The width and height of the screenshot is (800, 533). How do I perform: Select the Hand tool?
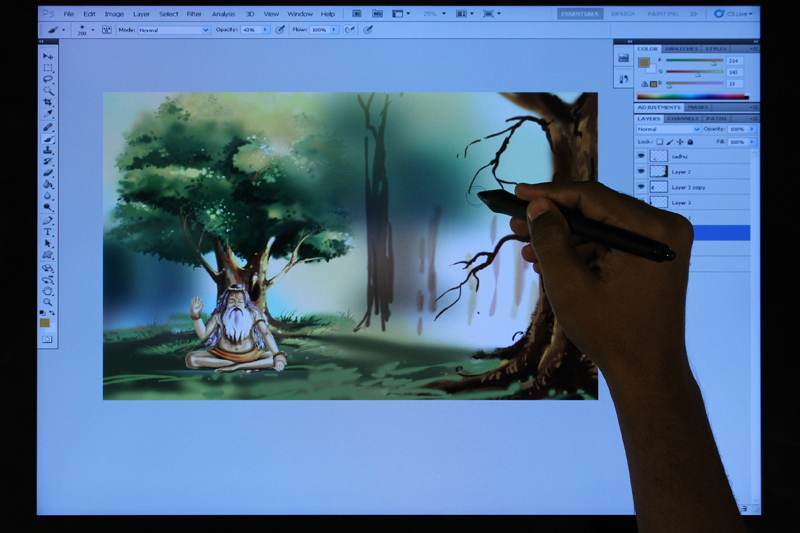point(47,290)
